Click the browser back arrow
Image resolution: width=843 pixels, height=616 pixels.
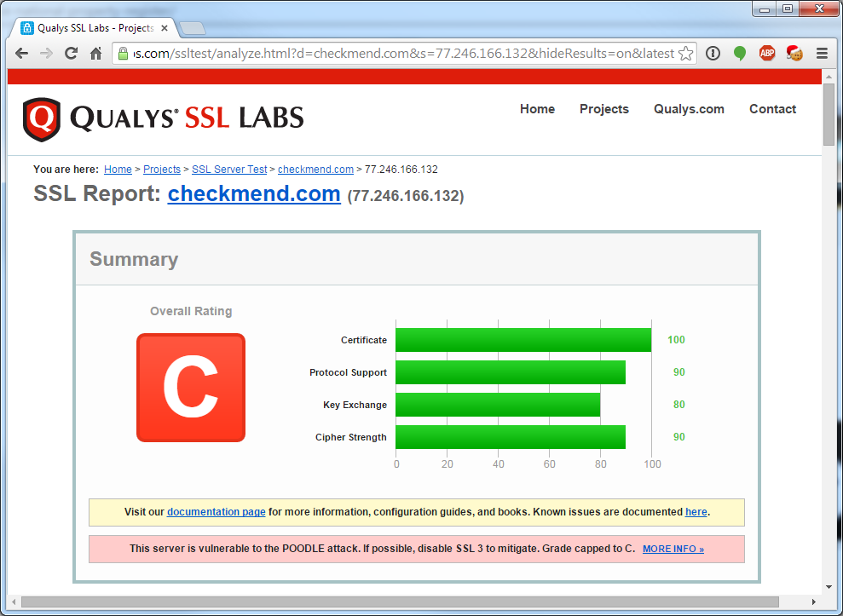click(x=21, y=54)
